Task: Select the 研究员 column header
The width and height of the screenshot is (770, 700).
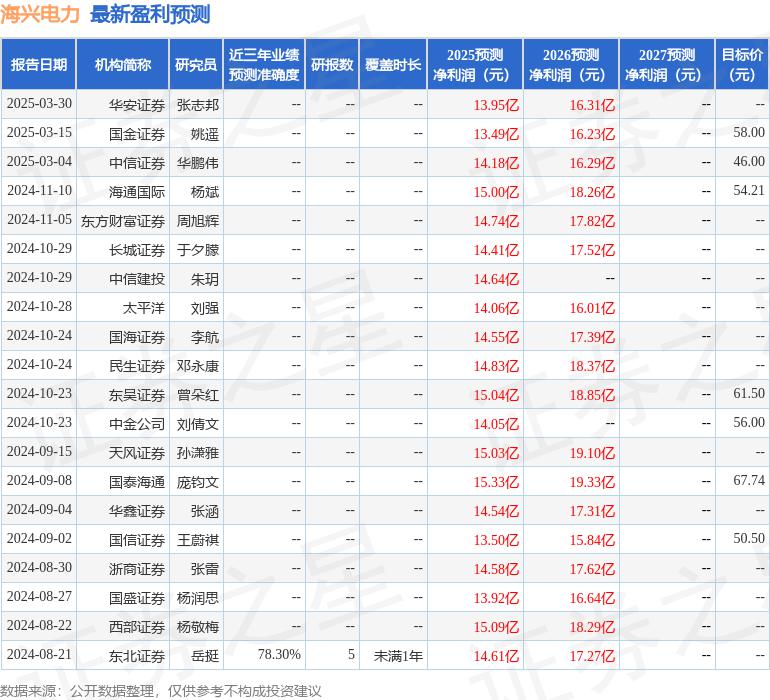Action: tap(196, 64)
